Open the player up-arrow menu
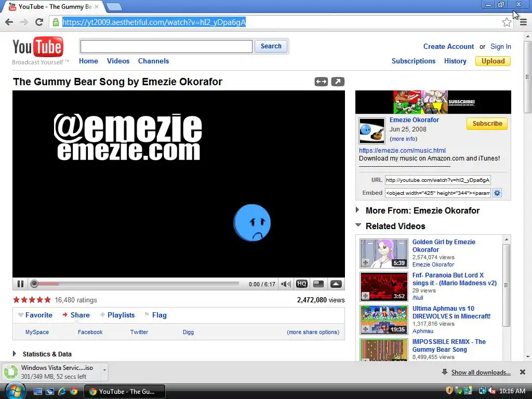The image size is (532, 399). pyautogui.click(x=336, y=284)
